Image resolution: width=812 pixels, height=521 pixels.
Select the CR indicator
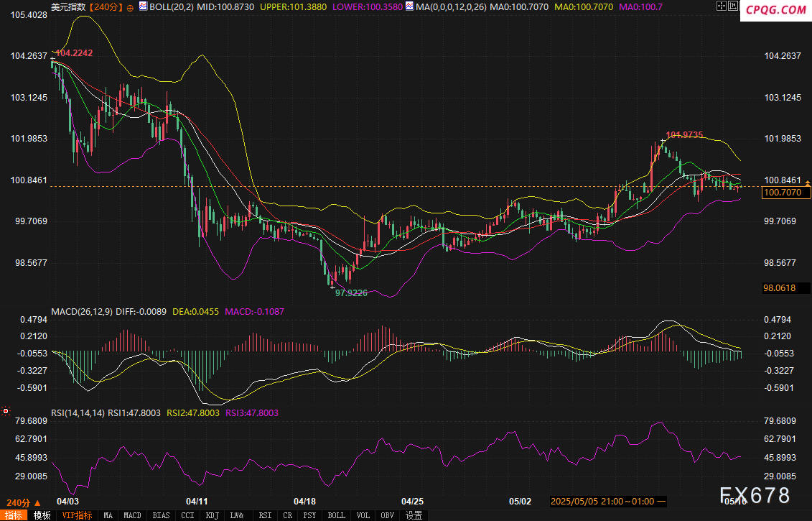[x=287, y=515]
